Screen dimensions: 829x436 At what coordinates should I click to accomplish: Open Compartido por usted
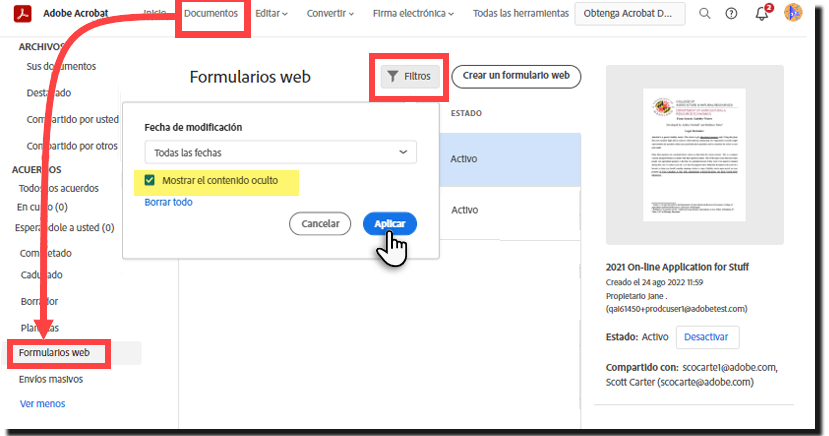tap(72, 119)
